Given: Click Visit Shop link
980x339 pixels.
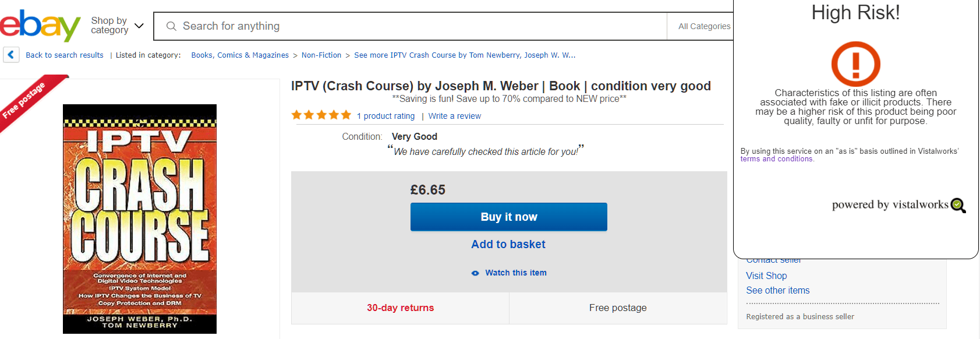Looking at the screenshot, I should tap(766, 276).
